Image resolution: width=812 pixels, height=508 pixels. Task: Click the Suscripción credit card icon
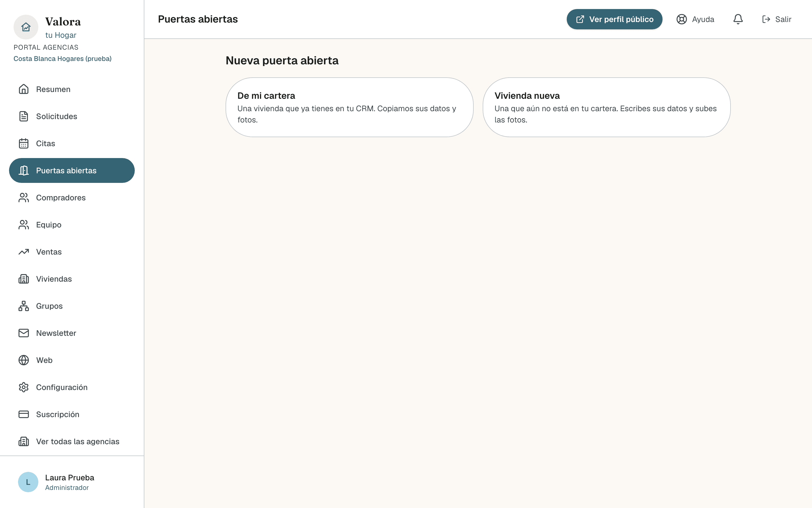tap(23, 414)
